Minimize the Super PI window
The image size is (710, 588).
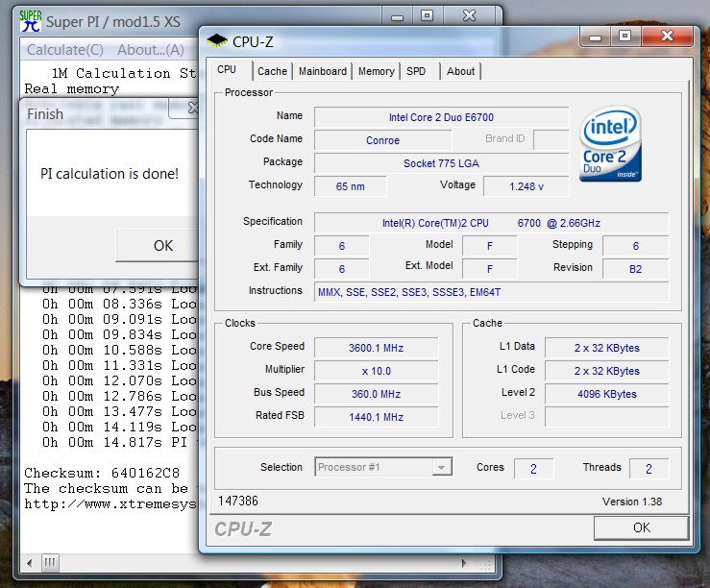click(x=397, y=15)
